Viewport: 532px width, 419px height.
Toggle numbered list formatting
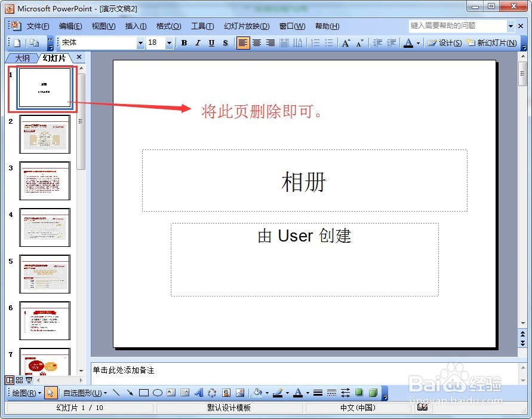tap(315, 43)
